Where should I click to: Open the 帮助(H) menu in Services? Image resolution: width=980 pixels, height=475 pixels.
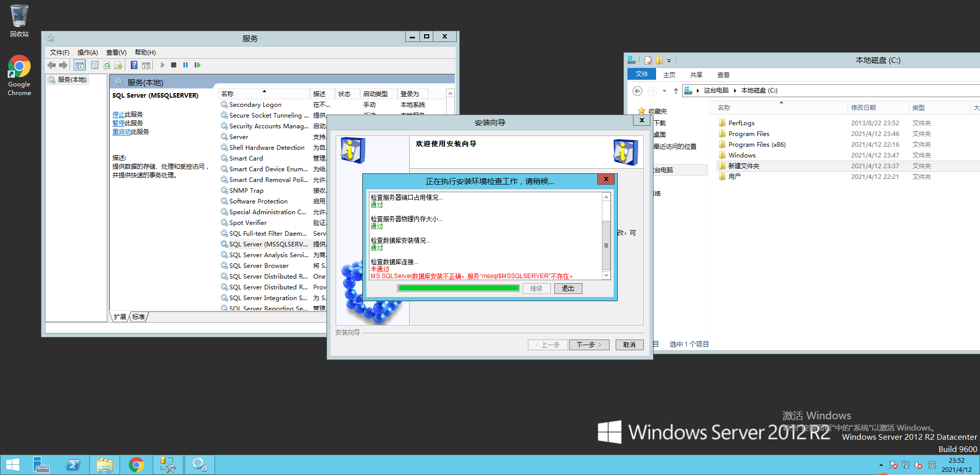(x=145, y=53)
